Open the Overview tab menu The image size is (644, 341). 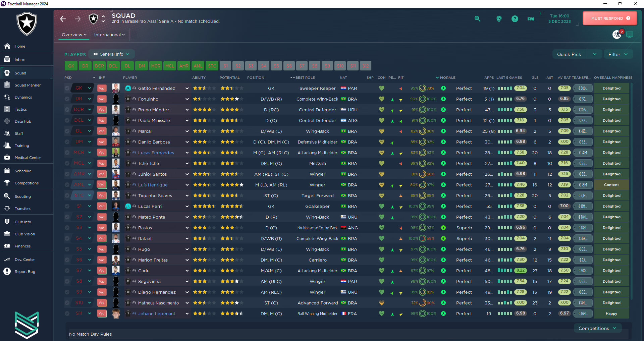pos(74,35)
